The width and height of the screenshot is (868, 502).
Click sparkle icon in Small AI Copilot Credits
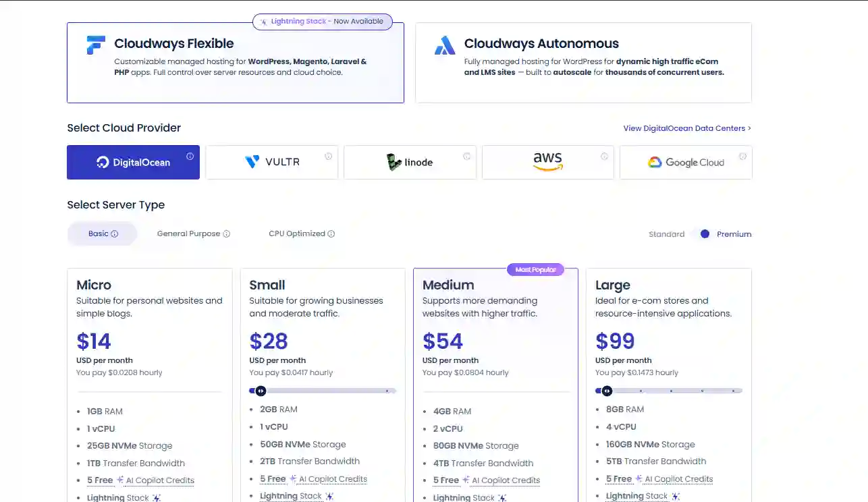coord(294,478)
